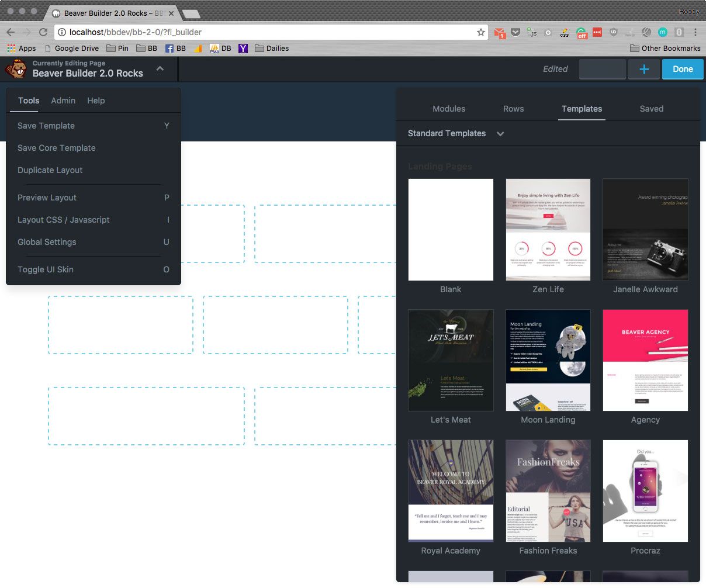Image resolution: width=706 pixels, height=588 pixels.
Task: Click the blue plus add-content button
Action: coord(644,69)
